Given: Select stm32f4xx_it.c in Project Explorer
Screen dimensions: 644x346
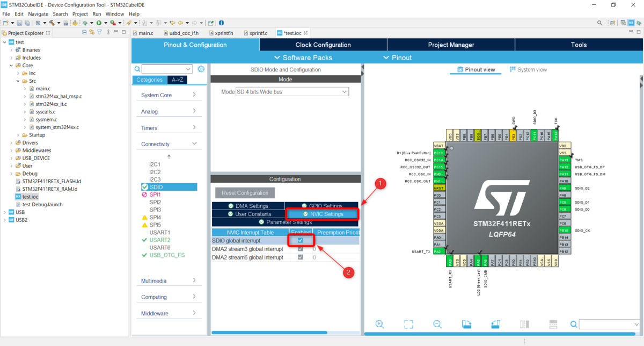Looking at the screenshot, I should (52, 104).
